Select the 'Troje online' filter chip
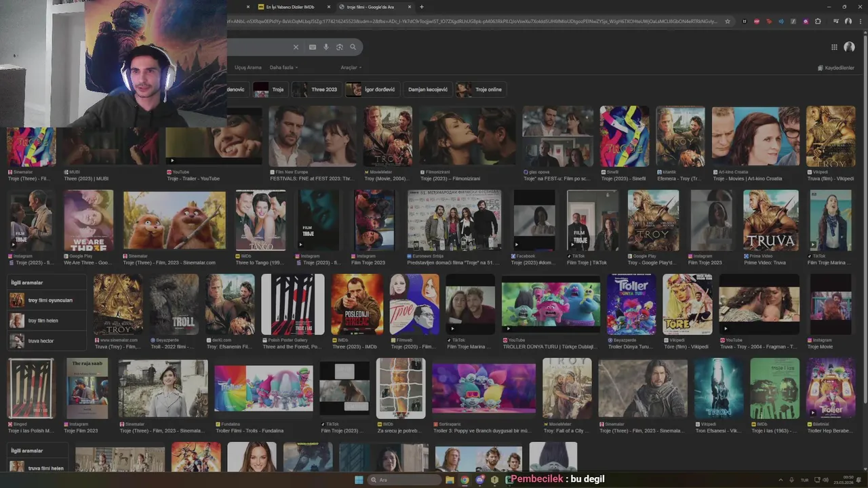 click(x=481, y=89)
